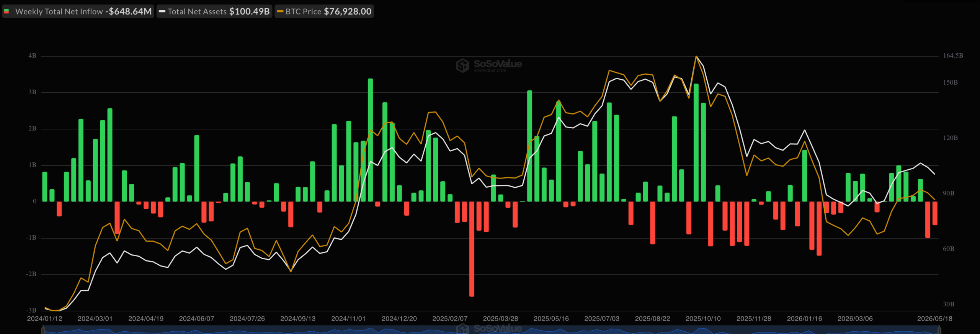This screenshot has width=980, height=334.
Task: Click the 2025/03/28 date axis label
Action: pos(500,319)
